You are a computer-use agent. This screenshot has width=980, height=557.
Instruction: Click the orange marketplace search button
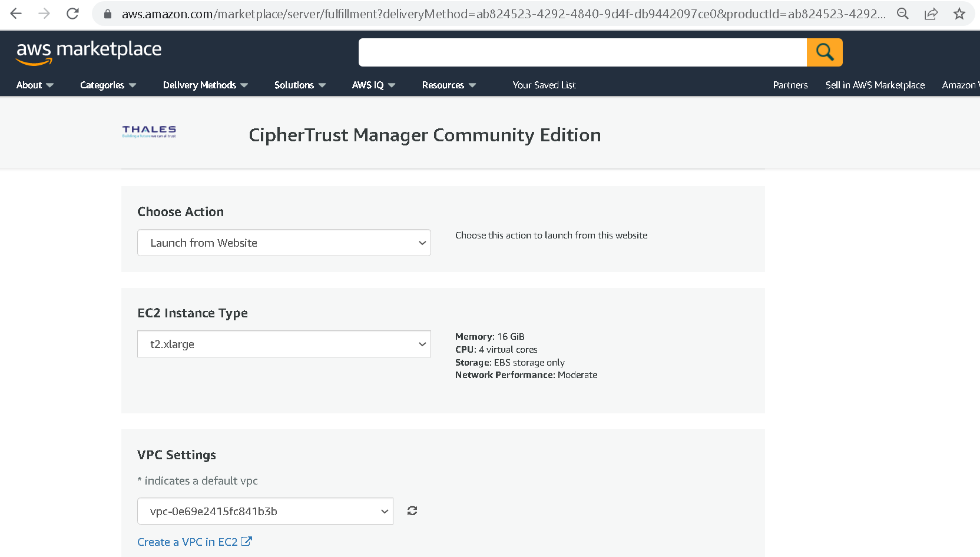point(825,52)
